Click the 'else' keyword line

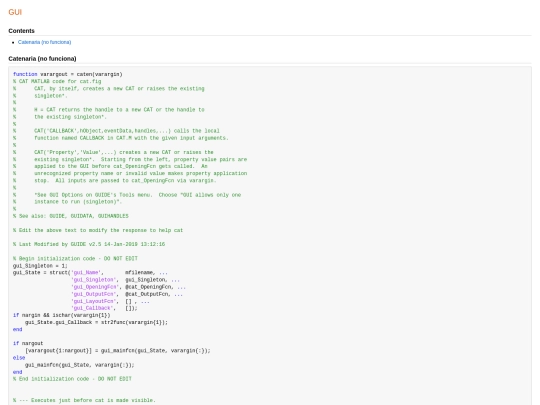click(19, 358)
